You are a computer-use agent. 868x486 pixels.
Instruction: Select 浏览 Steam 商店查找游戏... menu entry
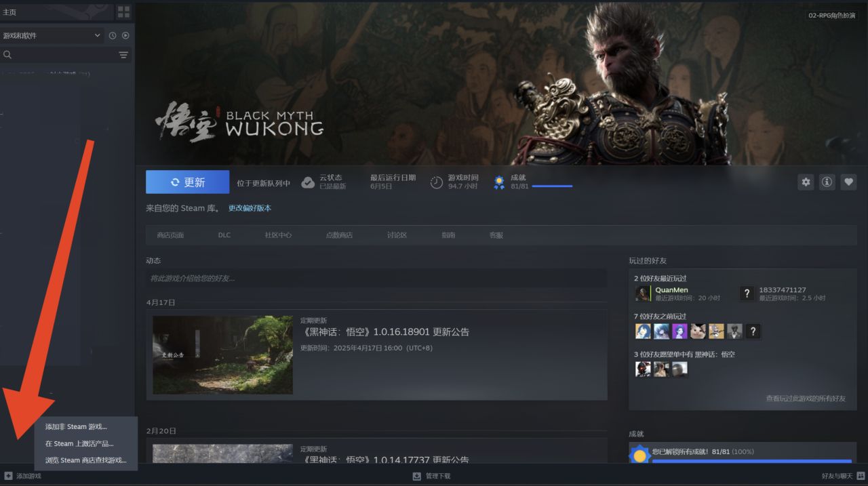point(86,461)
